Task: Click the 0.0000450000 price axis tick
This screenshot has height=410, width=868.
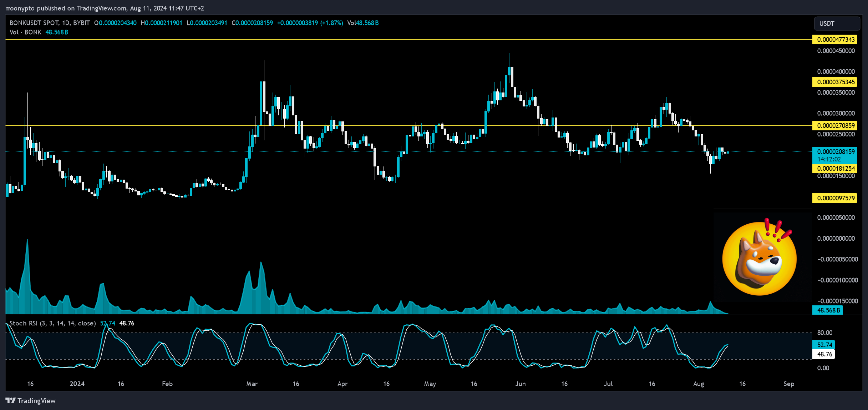Action: [836, 51]
